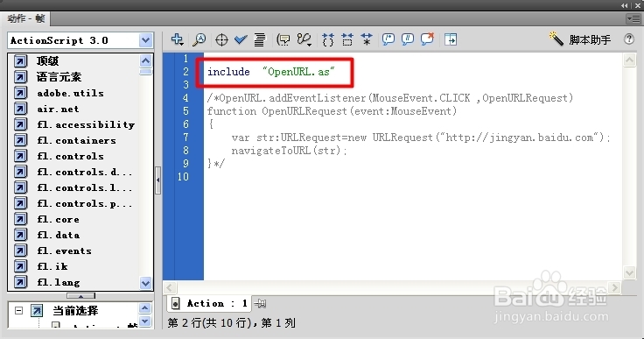
Task: Run the Check syntax checkmark
Action: (241, 39)
